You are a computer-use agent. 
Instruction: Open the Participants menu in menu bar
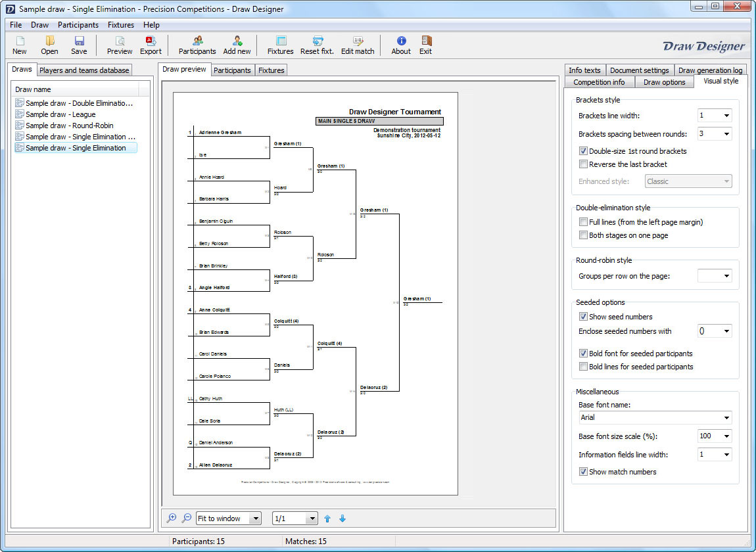pos(78,25)
